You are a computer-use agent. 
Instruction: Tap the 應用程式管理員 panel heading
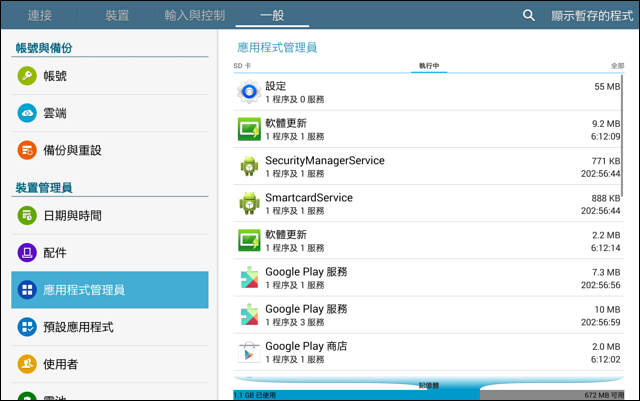[277, 47]
